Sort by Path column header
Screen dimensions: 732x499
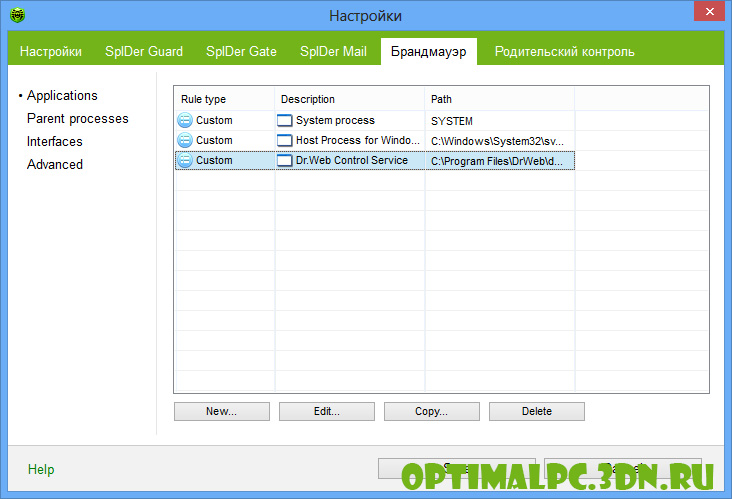500,99
